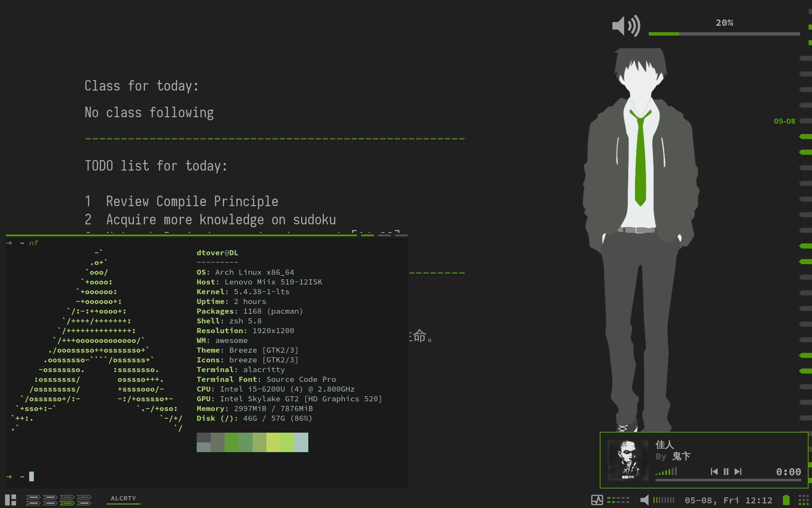The height and width of the screenshot is (508, 812).
Task: Click the TODO list for today: heading
Action: [156, 166]
